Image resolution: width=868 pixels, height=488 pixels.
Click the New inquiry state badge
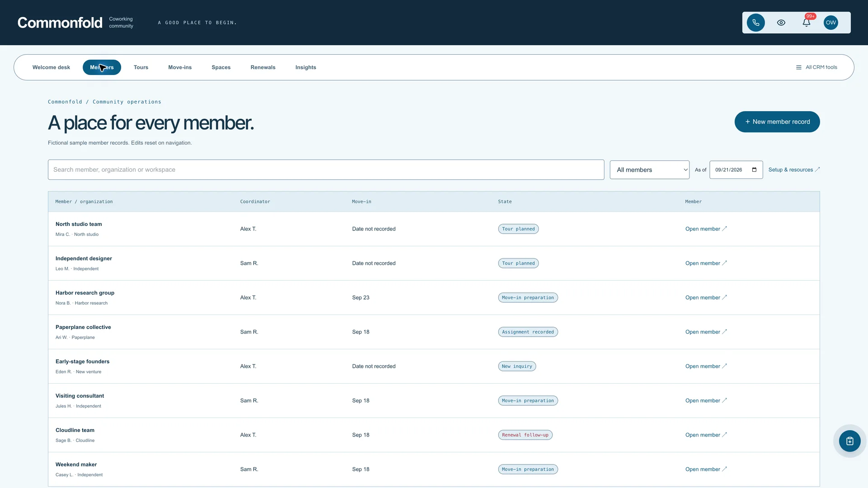pos(517,366)
